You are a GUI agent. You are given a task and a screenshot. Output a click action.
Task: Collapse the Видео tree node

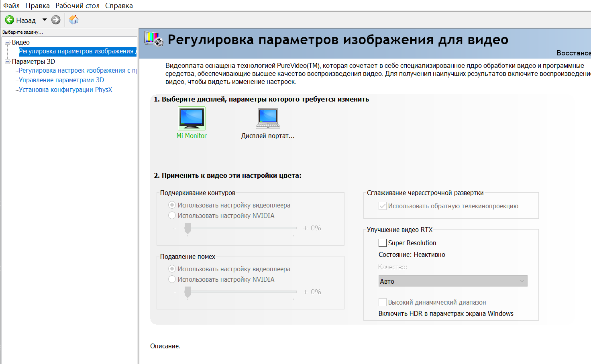pyautogui.click(x=7, y=42)
